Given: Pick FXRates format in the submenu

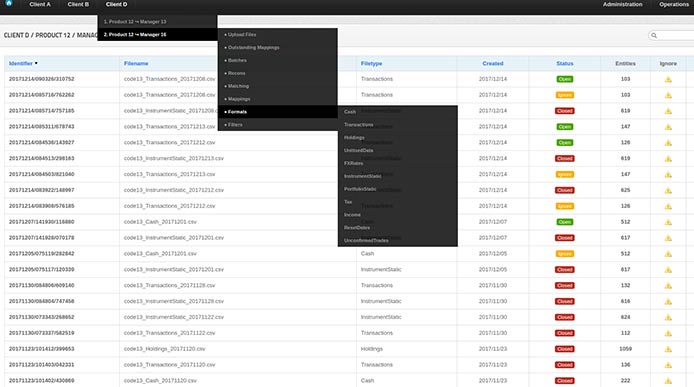Looking at the screenshot, I should pos(397,163).
